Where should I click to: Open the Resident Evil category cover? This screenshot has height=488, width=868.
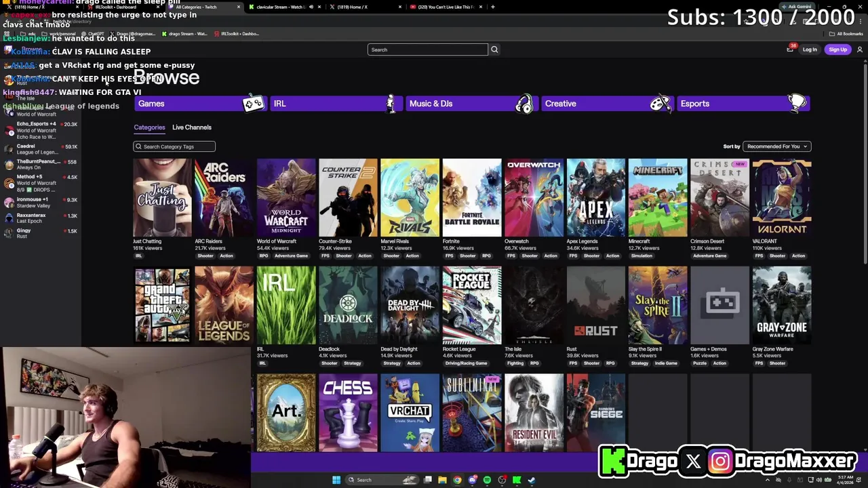pyautogui.click(x=534, y=413)
